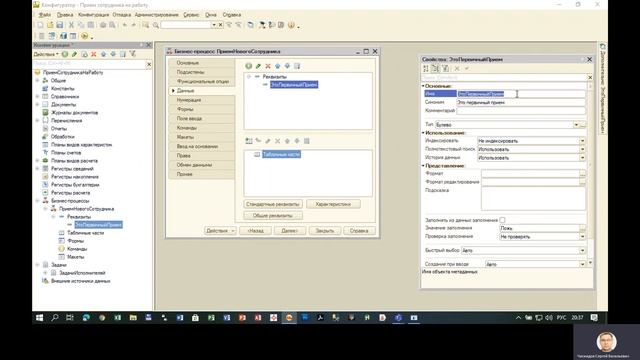Open the Полнотекстовый поиск dropdown
The height and width of the screenshot is (360, 640).
[x=582, y=149]
